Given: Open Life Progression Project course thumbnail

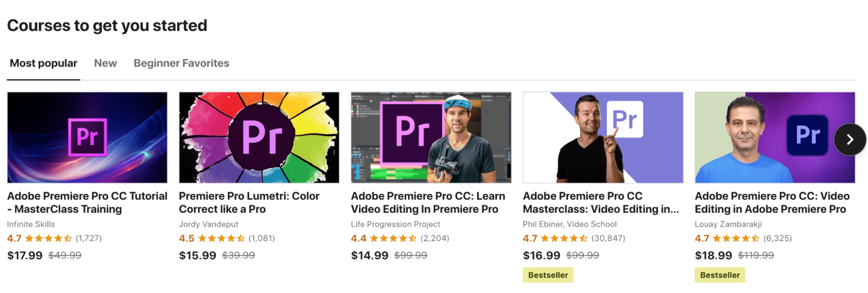Looking at the screenshot, I should pyautogui.click(x=431, y=137).
